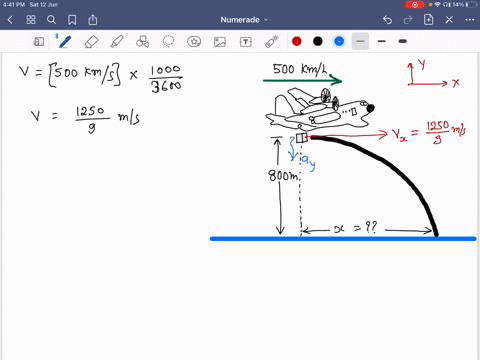Pick the red pen color
Screen dimensions: 480x360
click(x=297, y=41)
